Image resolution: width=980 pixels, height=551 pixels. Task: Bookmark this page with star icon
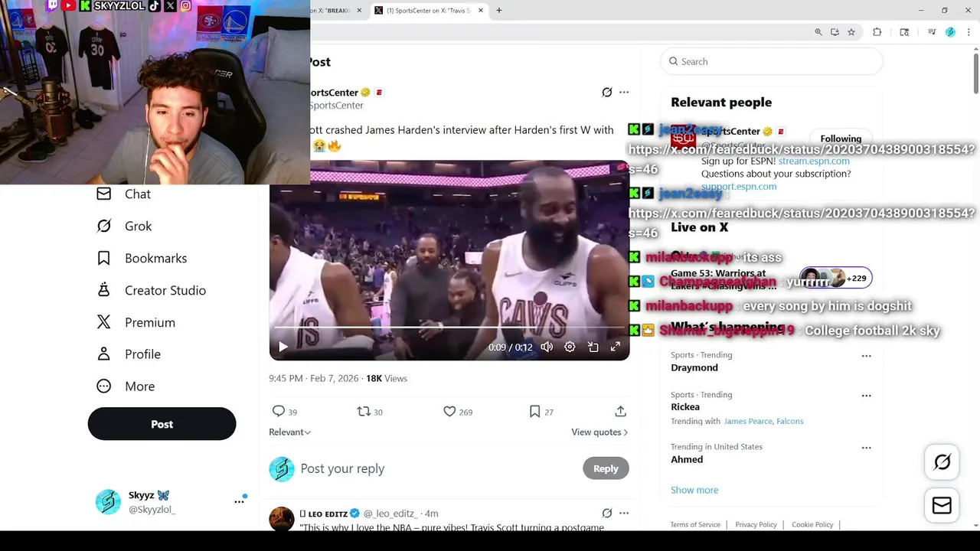[851, 32]
